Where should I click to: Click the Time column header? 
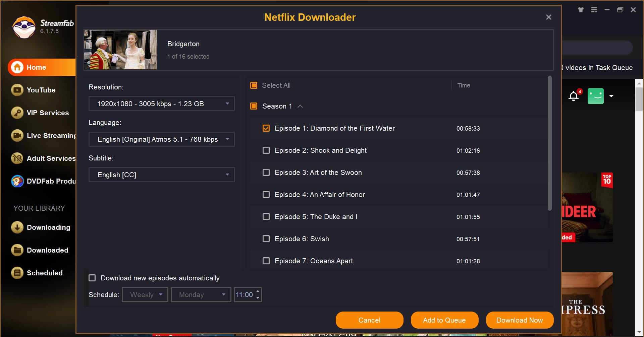464,85
